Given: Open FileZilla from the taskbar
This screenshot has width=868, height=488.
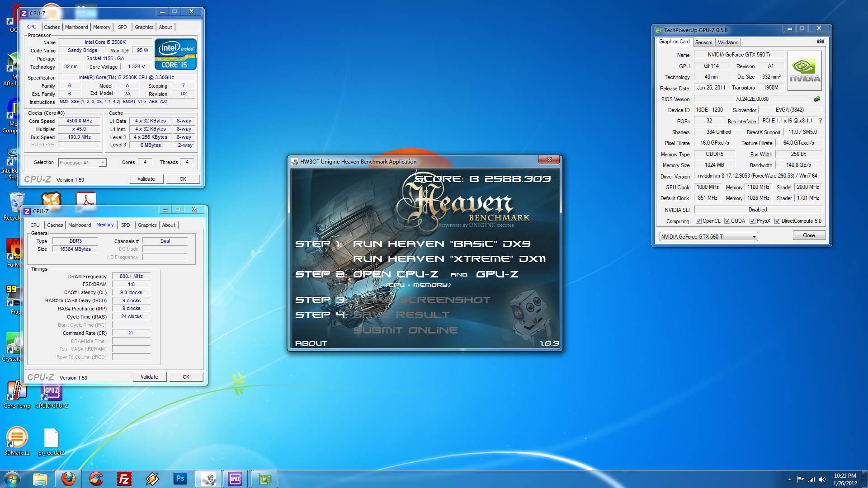Looking at the screenshot, I should pos(124,479).
